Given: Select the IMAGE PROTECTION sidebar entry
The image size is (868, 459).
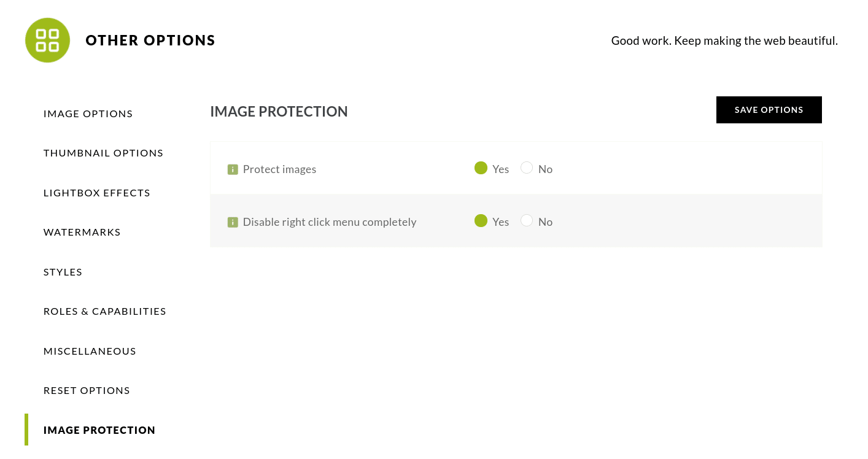Looking at the screenshot, I should [99, 430].
